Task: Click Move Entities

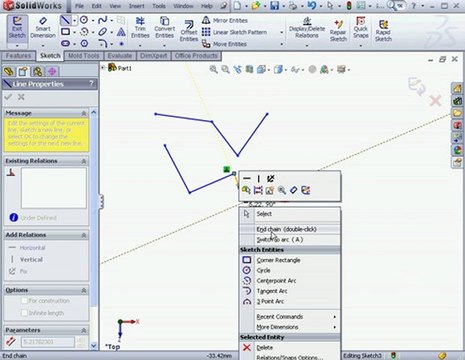Action: [x=224, y=44]
